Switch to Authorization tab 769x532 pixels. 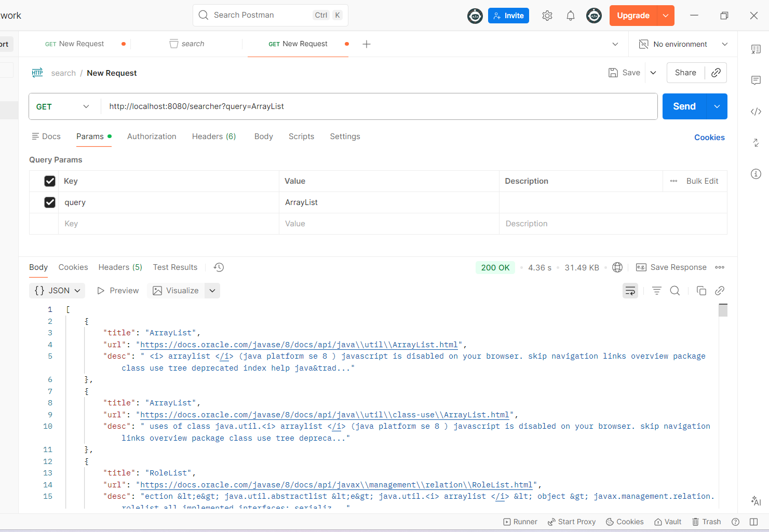pyautogui.click(x=152, y=137)
